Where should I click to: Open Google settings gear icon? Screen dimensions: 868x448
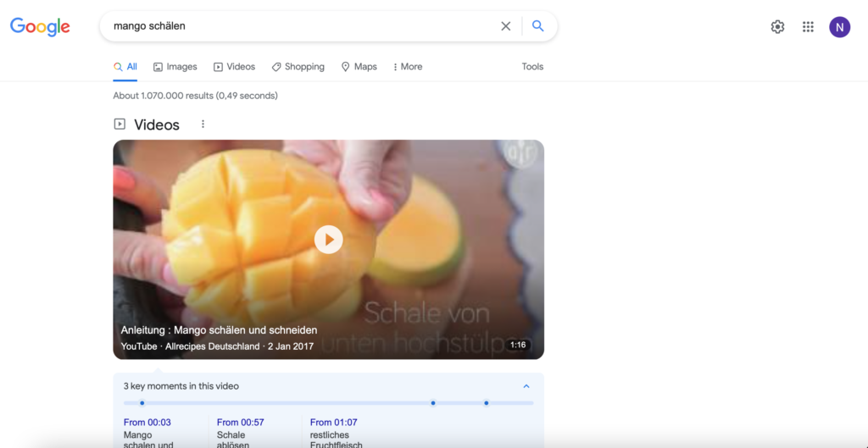(x=777, y=26)
